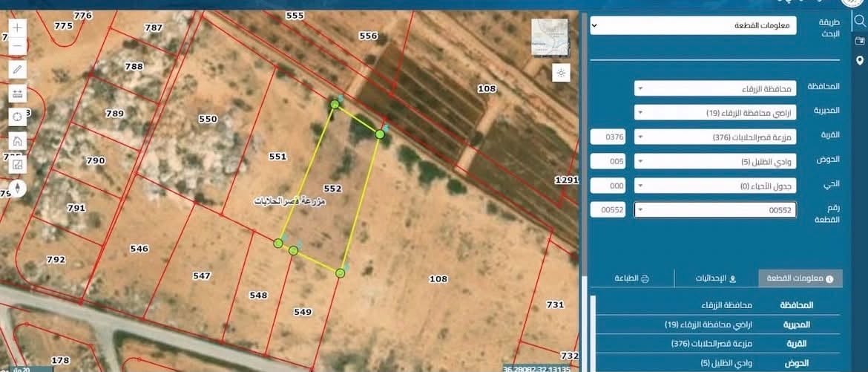Click the parcel label 731 on the map
The height and width of the screenshot is (372, 868).
[x=555, y=304]
